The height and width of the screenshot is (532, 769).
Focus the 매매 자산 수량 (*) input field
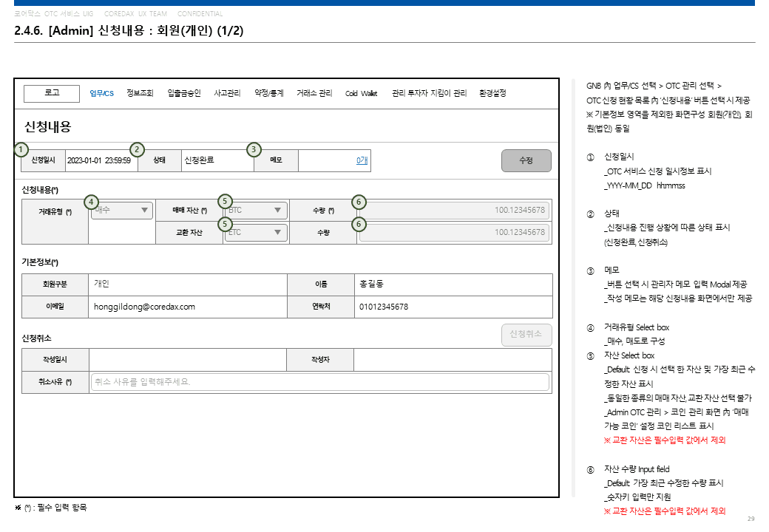454,210
